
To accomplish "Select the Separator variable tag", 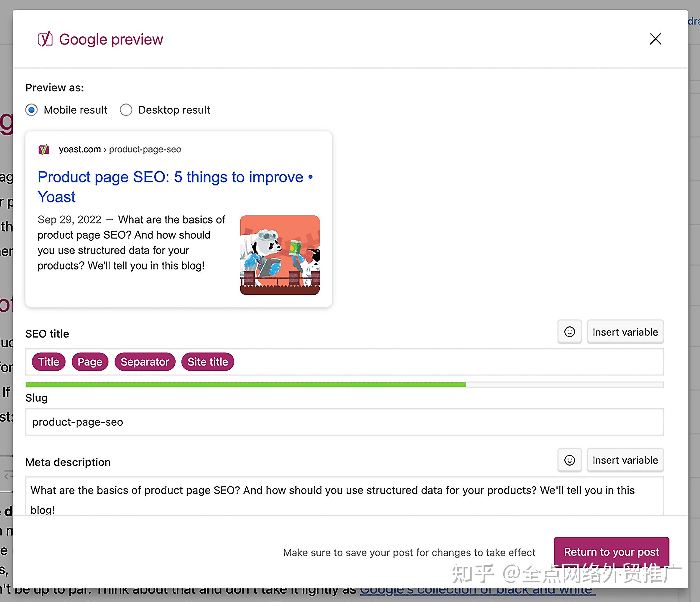I will 145,362.
